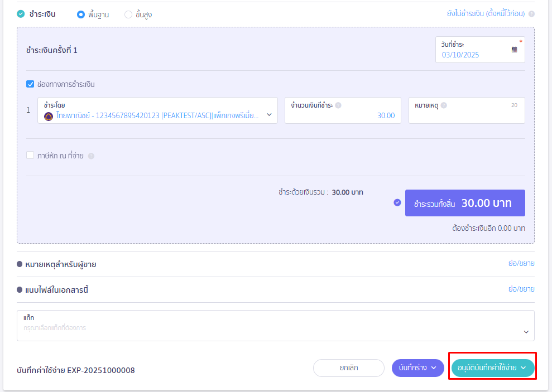Viewport: 552px width, 392px height.
Task: Uncheck the ช่องทางการชำระเงิน checkbox
Action: (30, 85)
